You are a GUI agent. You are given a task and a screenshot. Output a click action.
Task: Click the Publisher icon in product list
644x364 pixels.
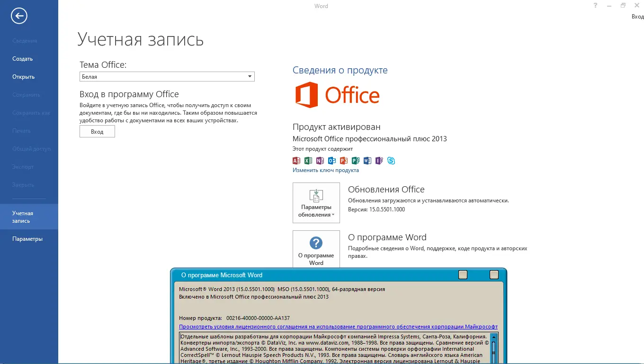[x=356, y=161]
